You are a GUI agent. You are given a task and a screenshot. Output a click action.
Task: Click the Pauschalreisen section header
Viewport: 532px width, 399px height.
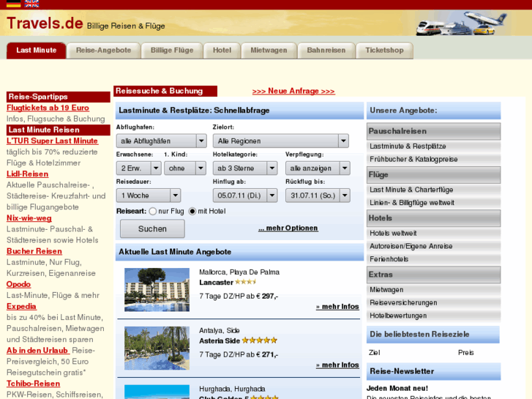coord(434,132)
